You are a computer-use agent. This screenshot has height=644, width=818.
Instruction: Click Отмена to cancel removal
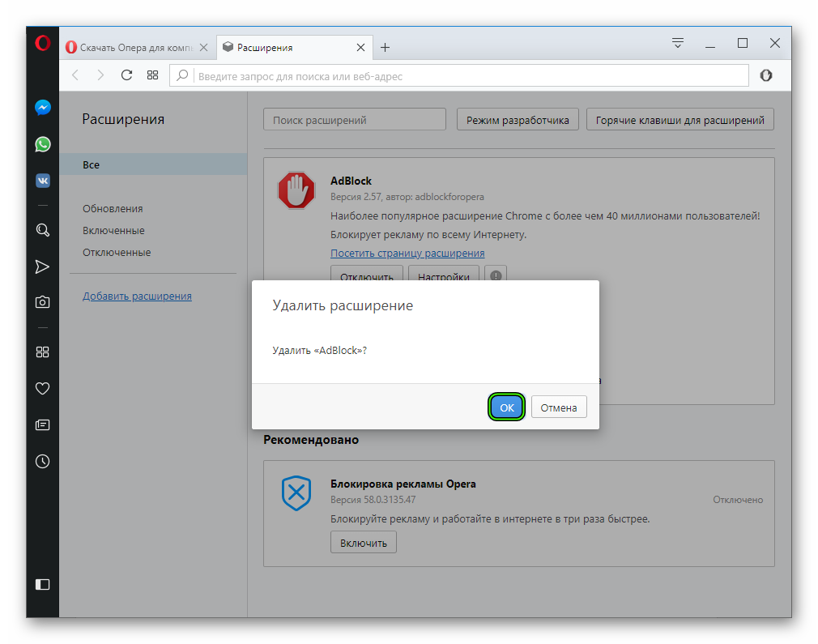559,407
